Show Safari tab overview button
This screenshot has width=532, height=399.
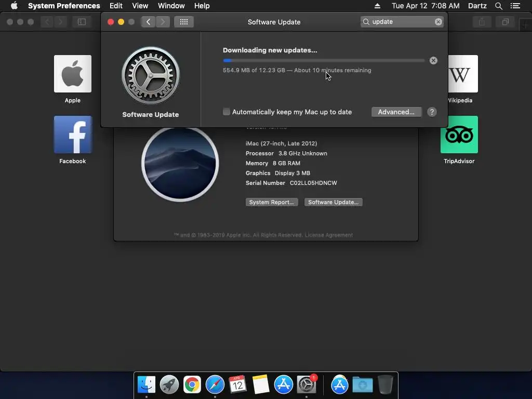[506, 22]
